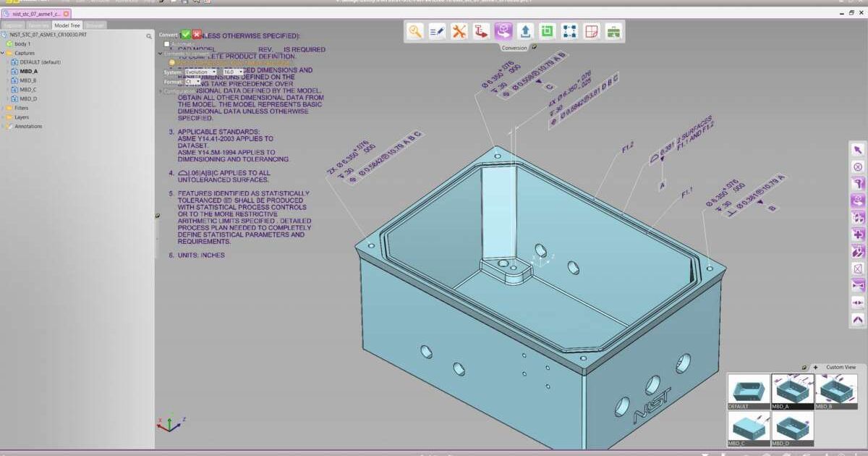This screenshot has width=868, height=456.
Task: Click the purple measure pencil icon
Action: tap(858, 252)
